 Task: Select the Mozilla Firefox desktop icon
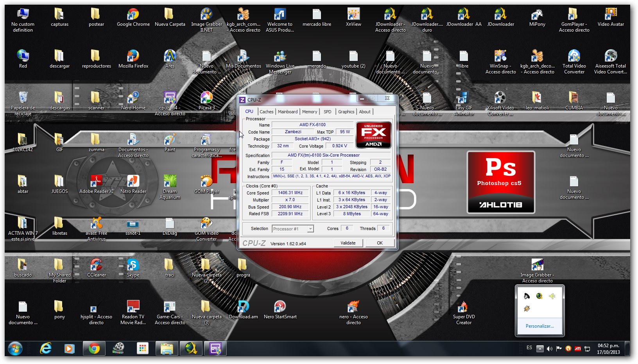tap(133, 59)
